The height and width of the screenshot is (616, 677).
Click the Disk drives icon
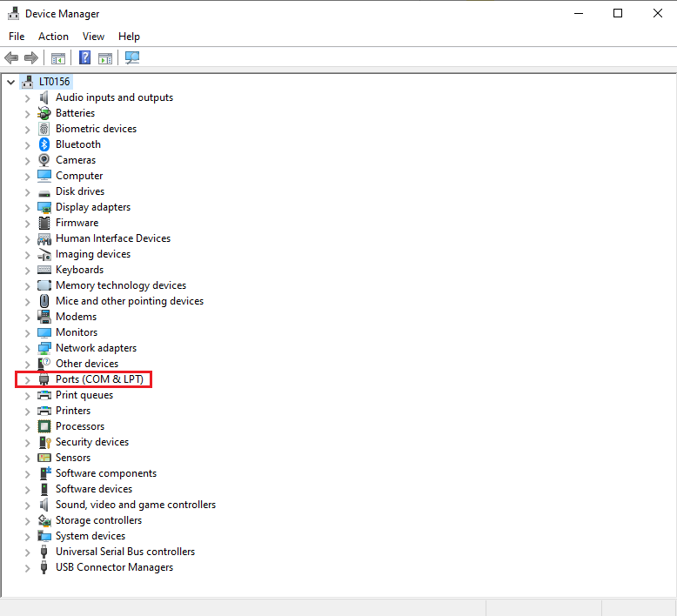(x=44, y=192)
